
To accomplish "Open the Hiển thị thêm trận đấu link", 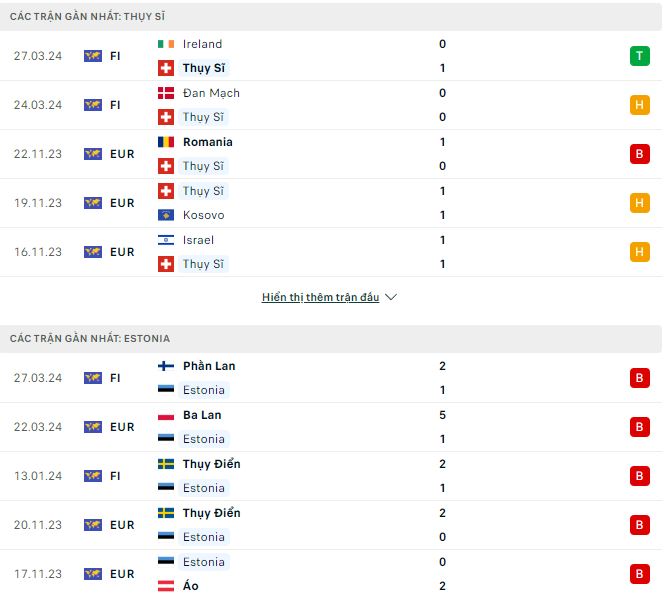I will pyautogui.click(x=320, y=297).
